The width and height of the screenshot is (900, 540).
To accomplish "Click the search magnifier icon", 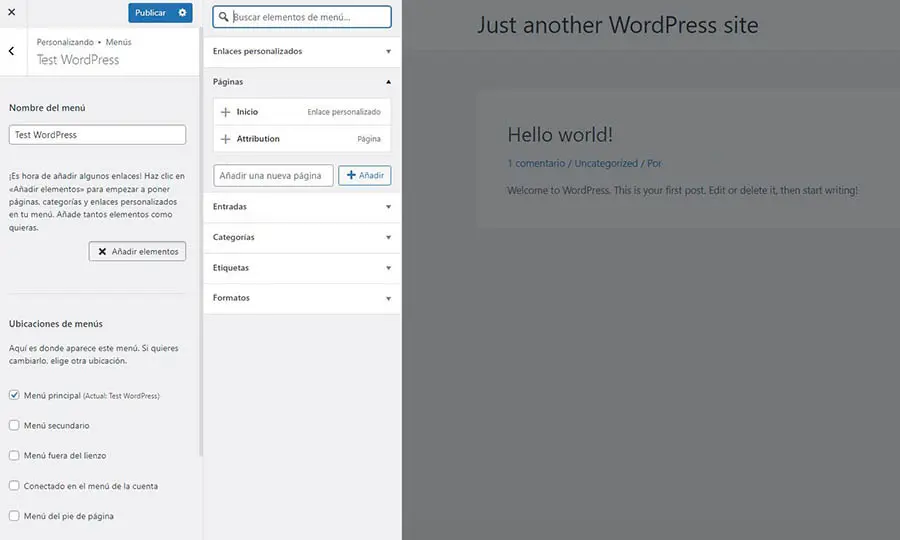I will coord(224,17).
